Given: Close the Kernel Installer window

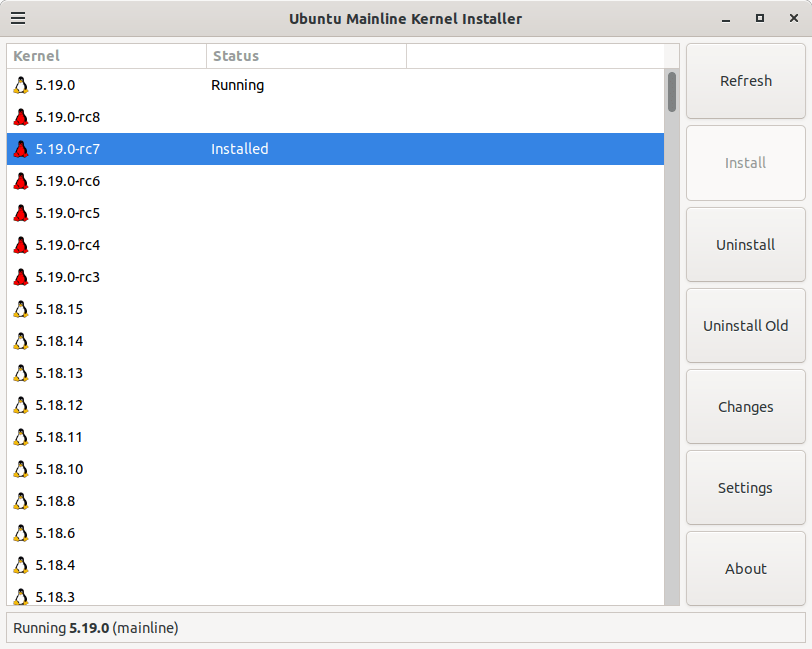Looking at the screenshot, I should pyautogui.click(x=793, y=19).
